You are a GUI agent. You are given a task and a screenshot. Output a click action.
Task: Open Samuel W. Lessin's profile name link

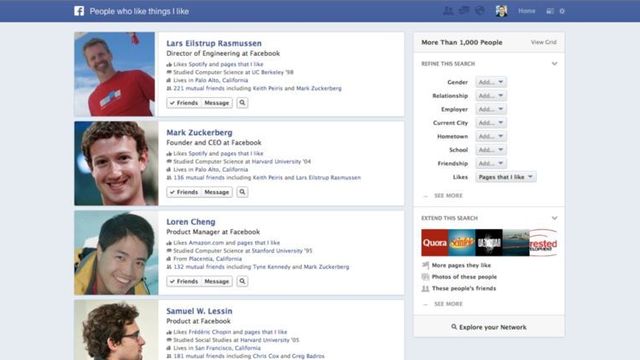[x=199, y=311]
